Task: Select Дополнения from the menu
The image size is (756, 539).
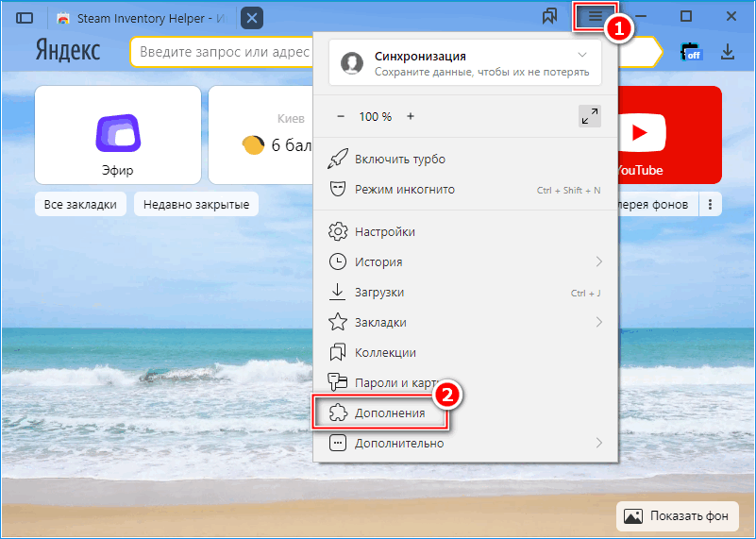Action: pos(390,413)
